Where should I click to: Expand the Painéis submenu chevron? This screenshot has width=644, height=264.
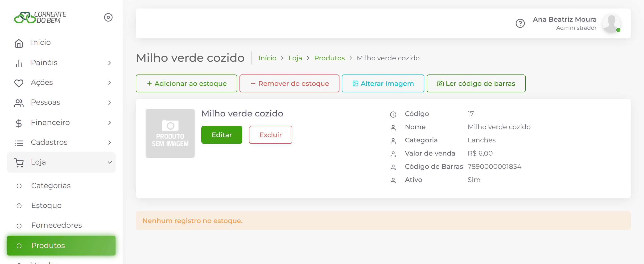(x=110, y=63)
